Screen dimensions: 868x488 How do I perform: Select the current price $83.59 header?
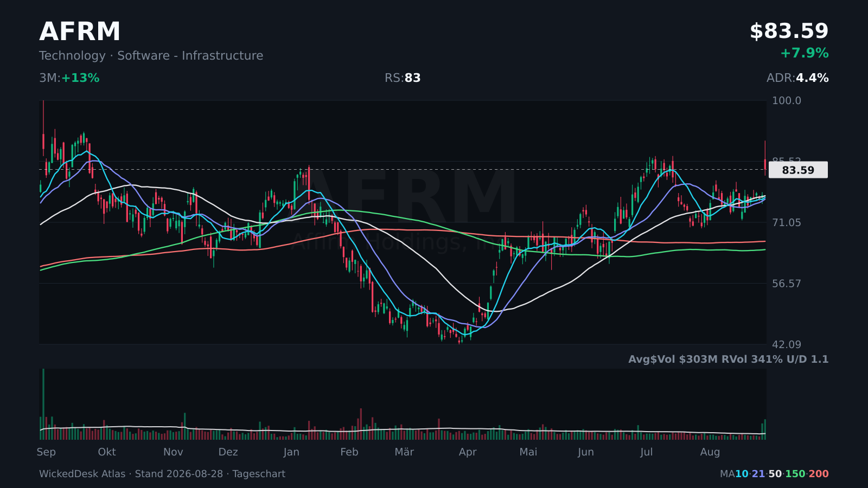pyautogui.click(x=789, y=31)
